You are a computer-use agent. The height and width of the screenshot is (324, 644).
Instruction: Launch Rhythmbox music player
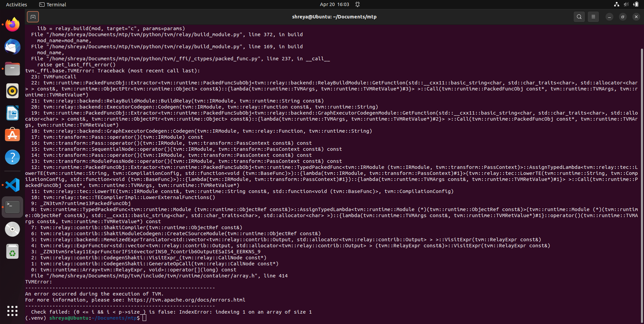click(12, 91)
